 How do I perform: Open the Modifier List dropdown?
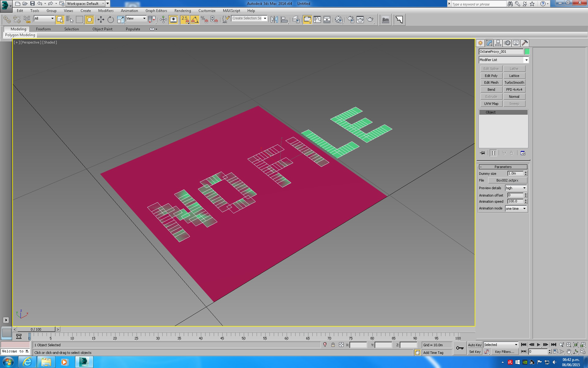[x=504, y=60]
